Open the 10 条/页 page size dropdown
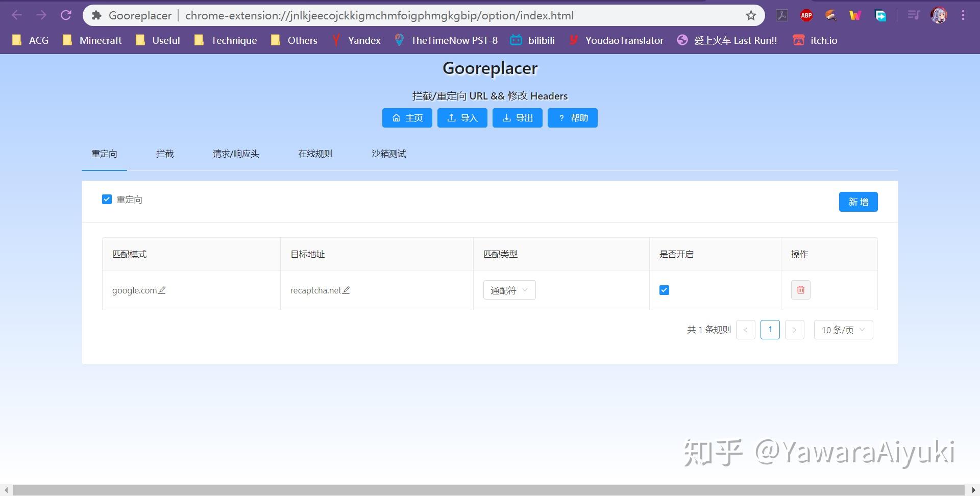The width and height of the screenshot is (980, 496). click(843, 330)
